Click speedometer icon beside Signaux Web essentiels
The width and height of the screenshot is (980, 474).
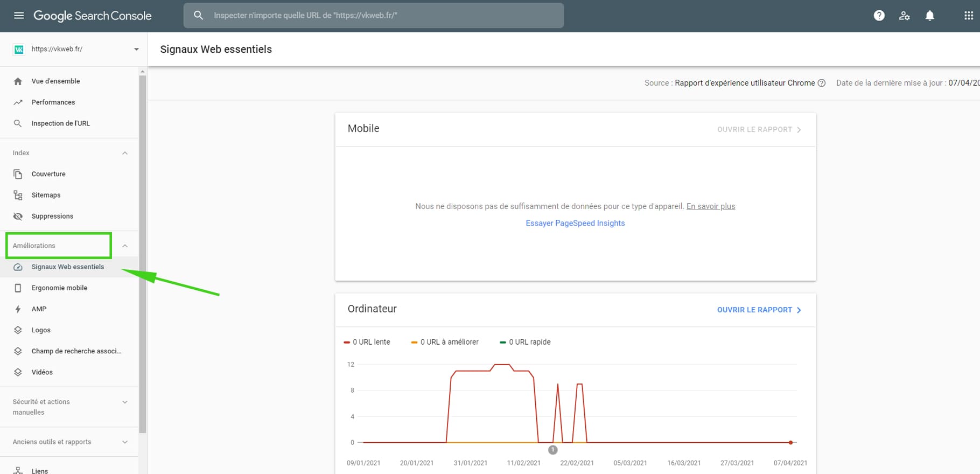18,267
